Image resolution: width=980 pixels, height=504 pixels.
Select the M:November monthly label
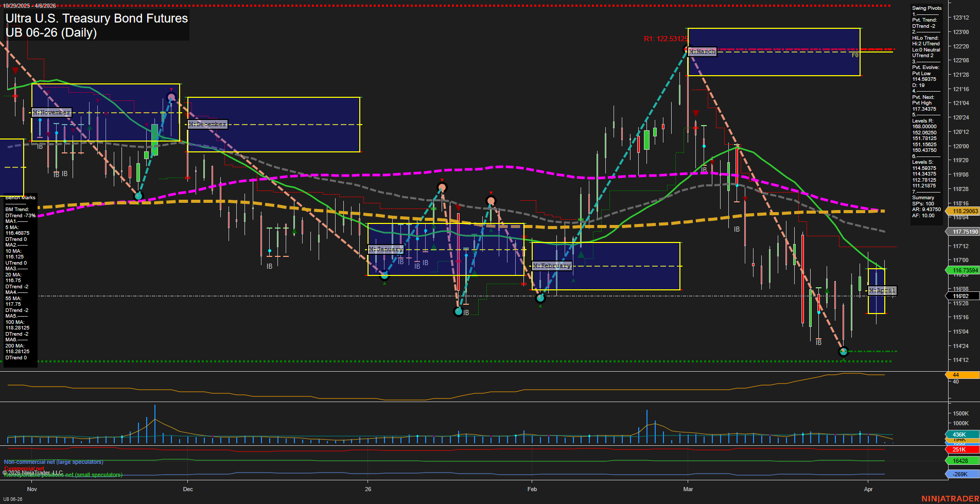51,112
